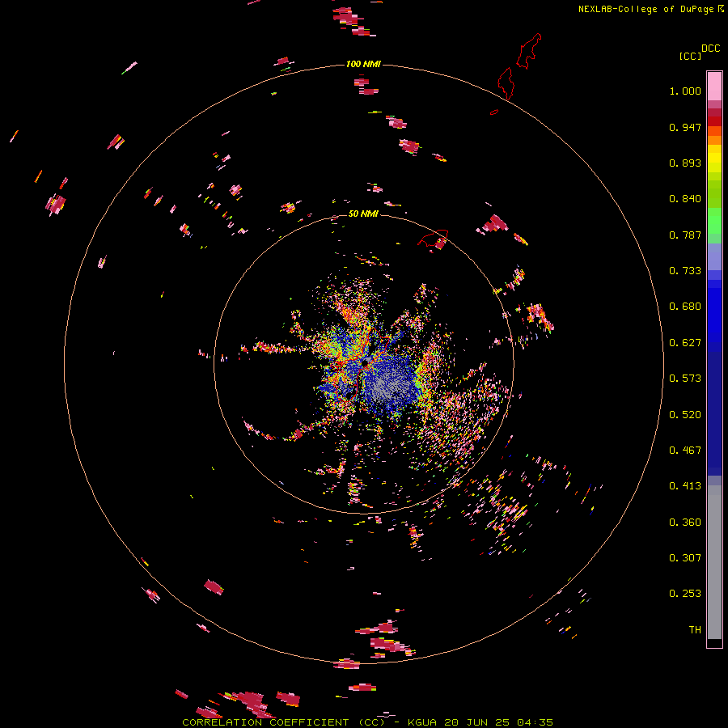Click the DCC label above the color scale
The height and width of the screenshot is (728, 728).
[710, 49]
